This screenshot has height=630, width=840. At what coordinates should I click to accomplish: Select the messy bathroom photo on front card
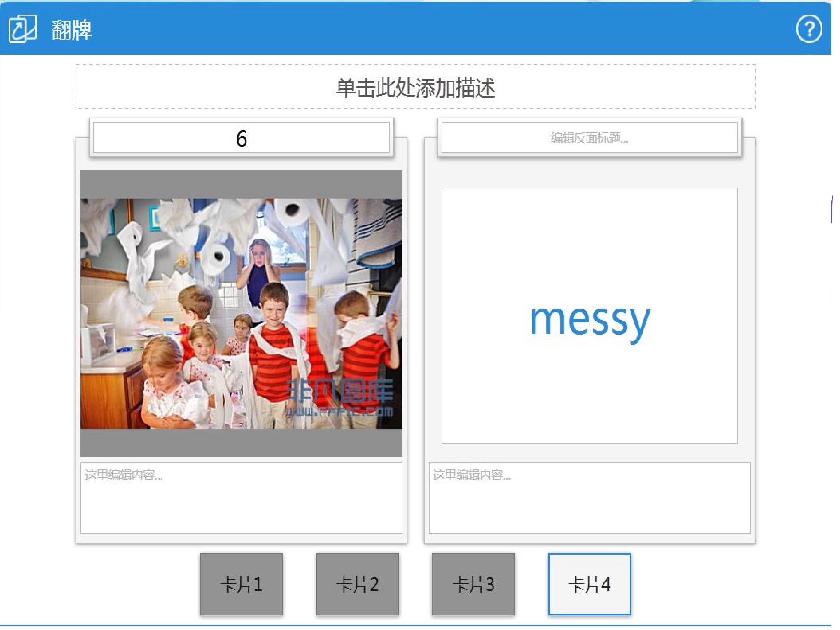pos(242,314)
